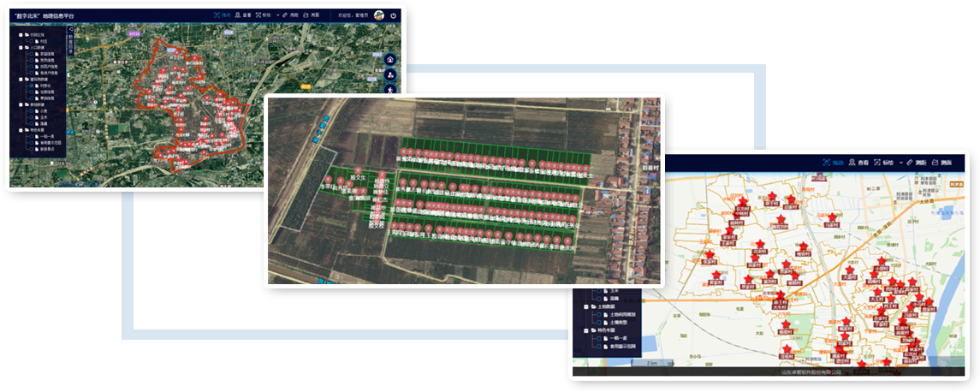The image size is (980, 392).
Task: Uncheck the 村委会 layer checkbox
Action: (32, 86)
